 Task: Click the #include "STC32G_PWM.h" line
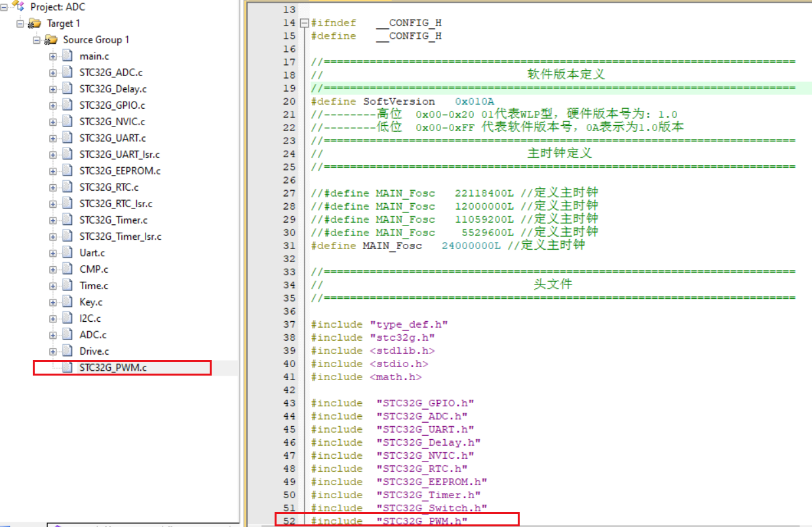point(389,521)
